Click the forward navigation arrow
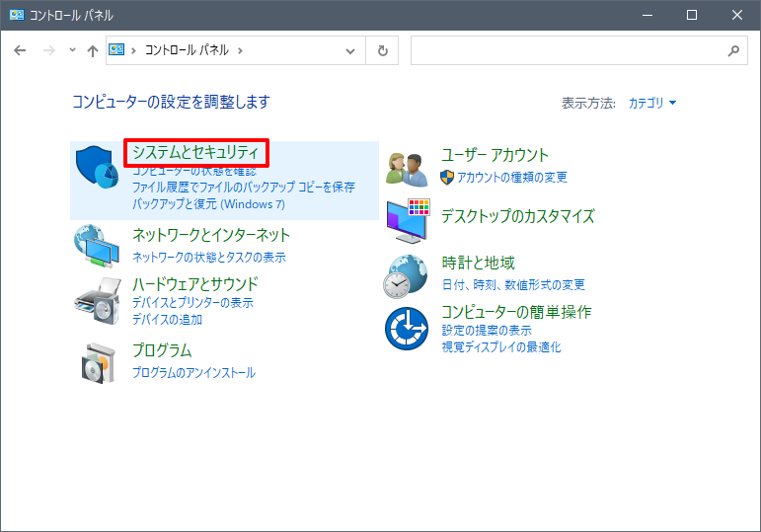This screenshot has height=532, width=761. 49,50
